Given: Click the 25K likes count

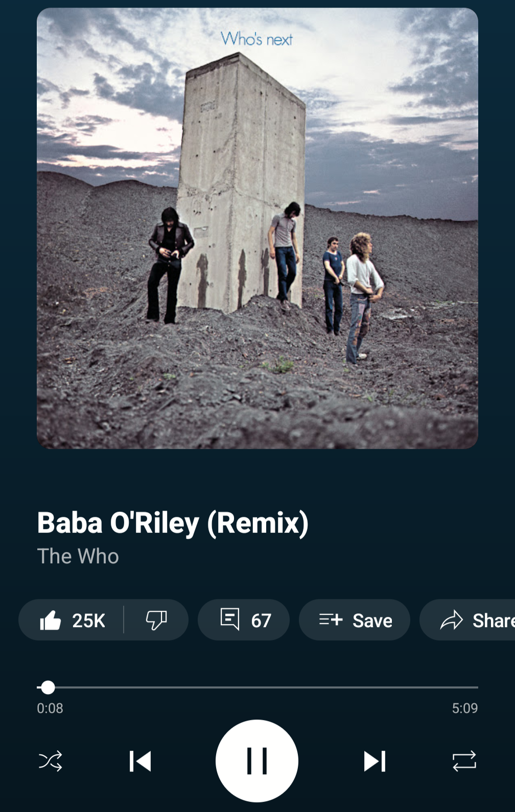Looking at the screenshot, I should (88, 620).
